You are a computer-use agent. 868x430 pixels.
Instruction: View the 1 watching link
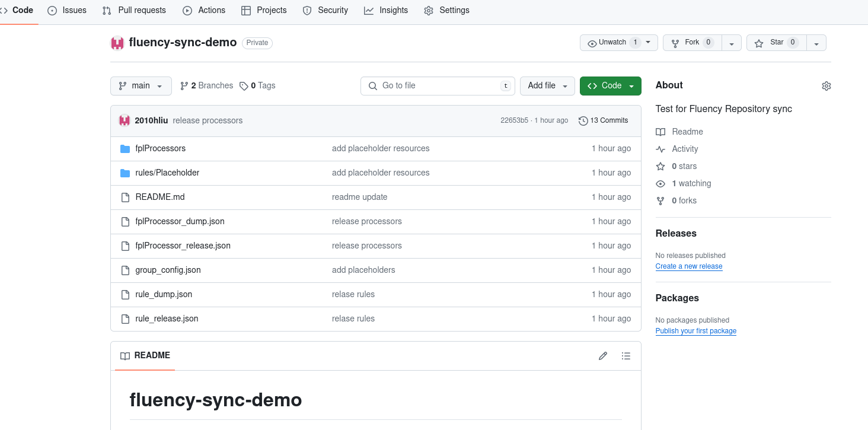[684, 183]
